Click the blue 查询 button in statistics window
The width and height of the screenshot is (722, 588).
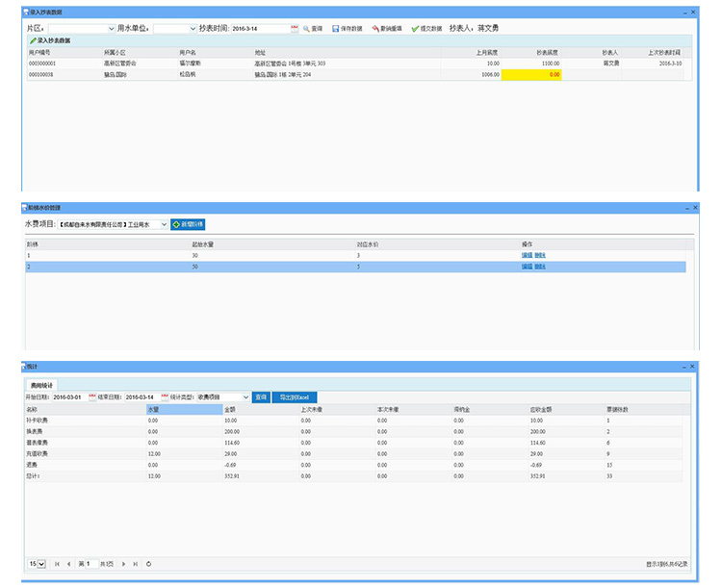pyautogui.click(x=261, y=397)
